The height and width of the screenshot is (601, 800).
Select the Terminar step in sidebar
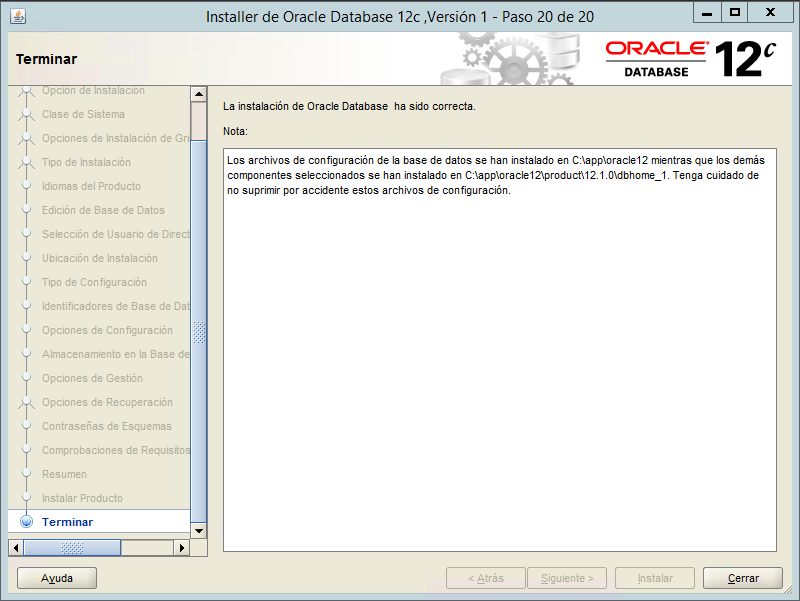[x=67, y=522]
